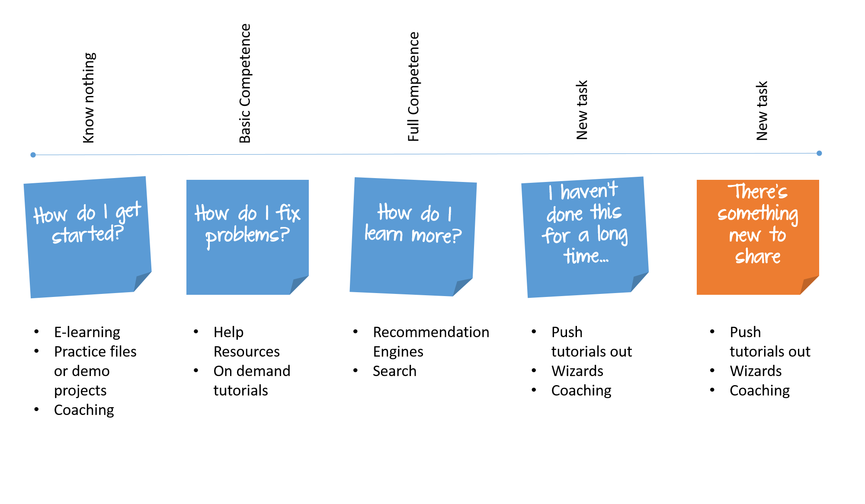Click the 'Search' bullet point
Screen dimensions: 865x504
[x=380, y=373]
